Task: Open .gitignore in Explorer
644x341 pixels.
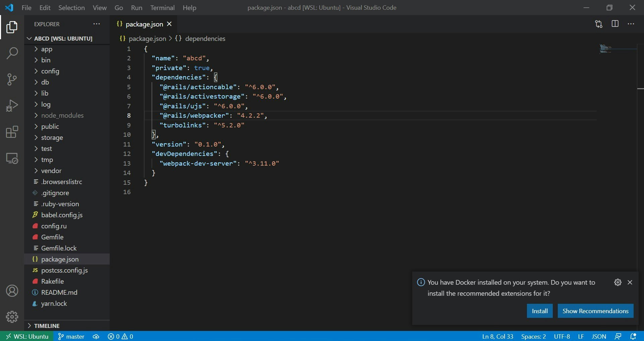Action: pos(67,193)
